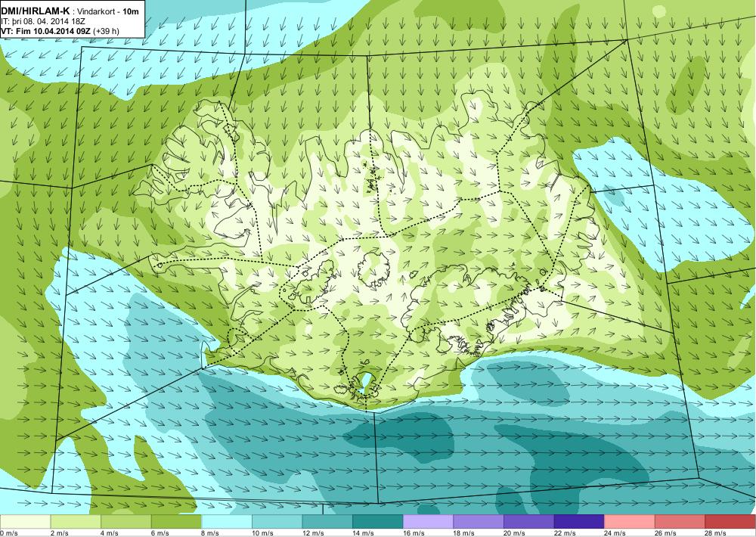The height and width of the screenshot is (537, 756).
Task: Click the '4 m/s' legend label
Action: tap(110, 533)
